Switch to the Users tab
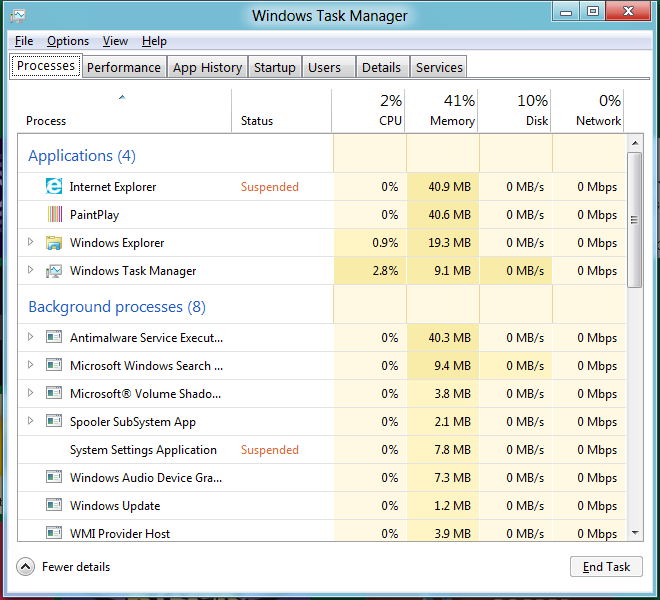The height and width of the screenshot is (600, 660). click(329, 67)
